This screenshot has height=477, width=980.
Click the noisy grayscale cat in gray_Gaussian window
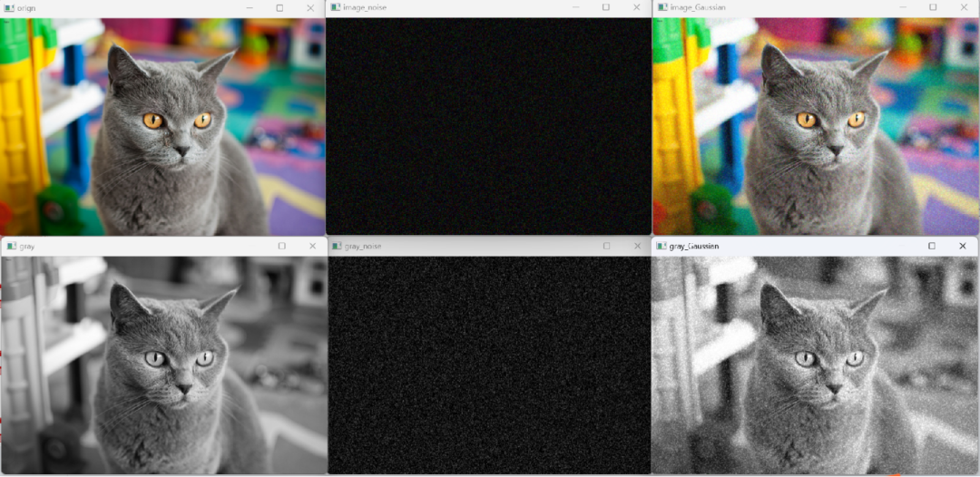pos(815,365)
